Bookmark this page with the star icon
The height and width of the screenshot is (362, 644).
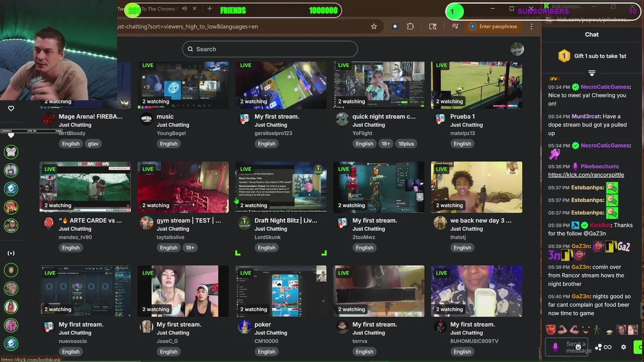pyautogui.click(x=374, y=27)
